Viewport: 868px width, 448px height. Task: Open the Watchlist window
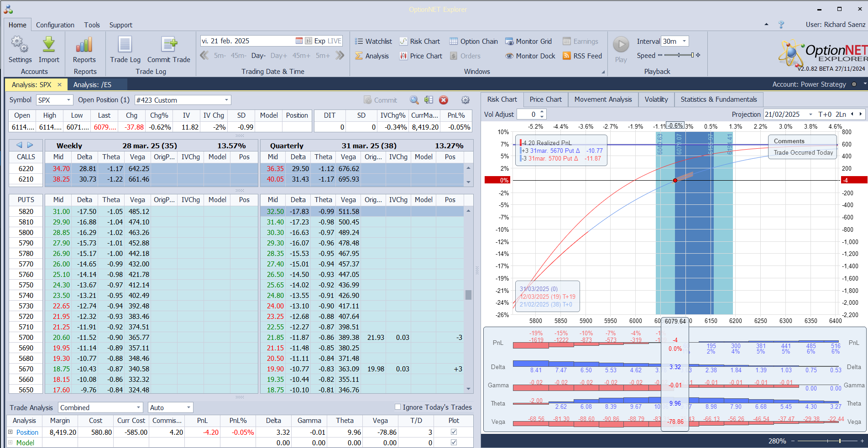(373, 42)
